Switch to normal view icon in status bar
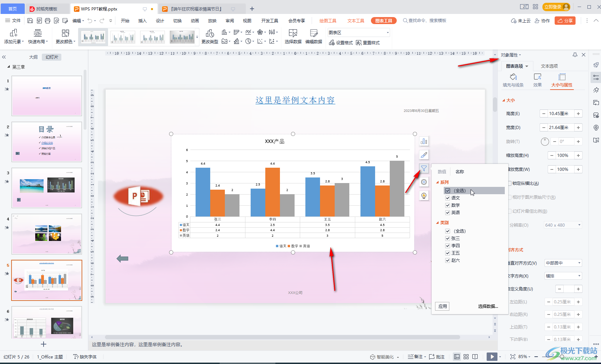Screen dimensions: 601x364 (457, 357)
